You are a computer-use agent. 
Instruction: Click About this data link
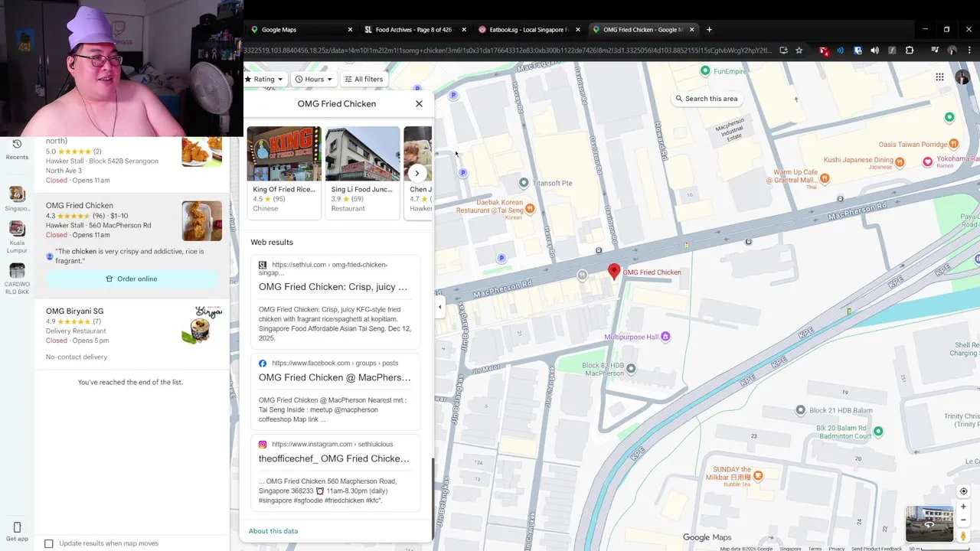(273, 531)
